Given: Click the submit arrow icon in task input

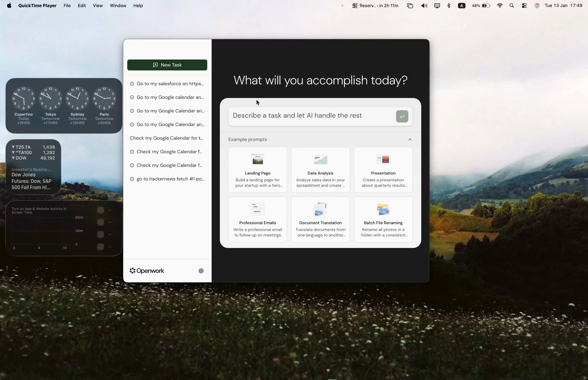Looking at the screenshot, I should [402, 116].
